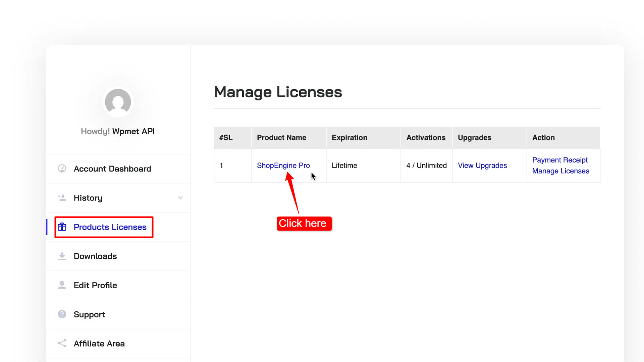Click the View Upgrades link

(x=482, y=166)
